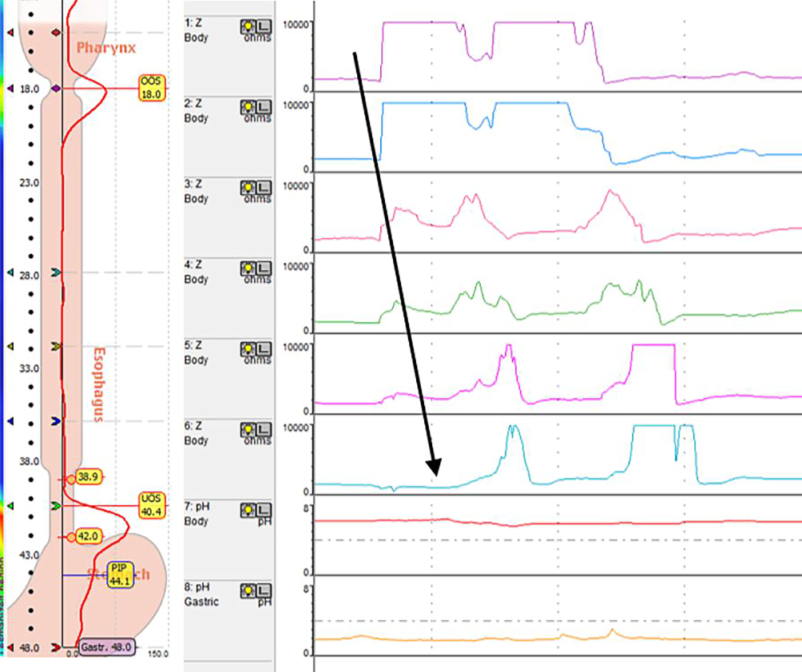Screen dimensions: 802x672
Task: Select the yellow chevron marker on the esophagus
Action: pyautogui.click(x=56, y=347)
